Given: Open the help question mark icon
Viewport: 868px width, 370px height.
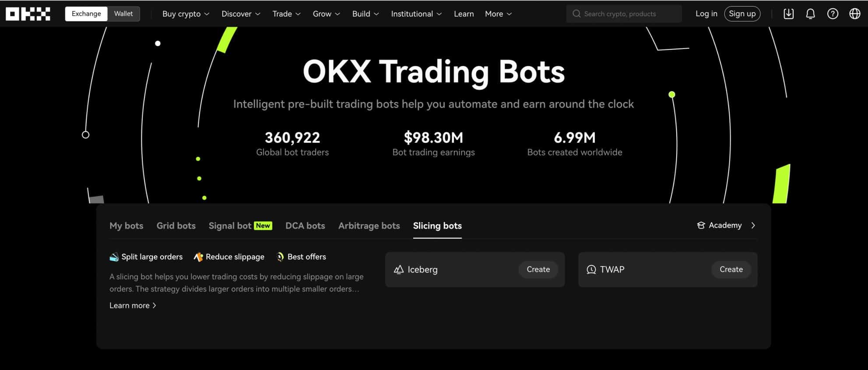Looking at the screenshot, I should [x=833, y=14].
